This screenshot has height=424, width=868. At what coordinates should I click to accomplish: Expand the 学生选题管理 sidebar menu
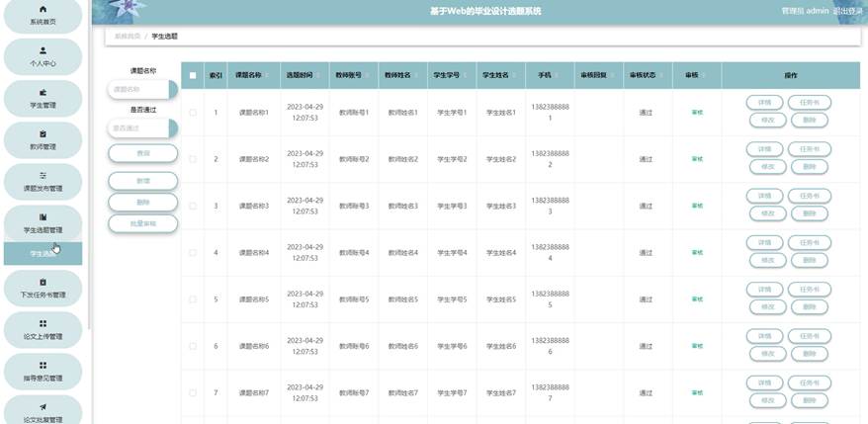[x=43, y=223]
